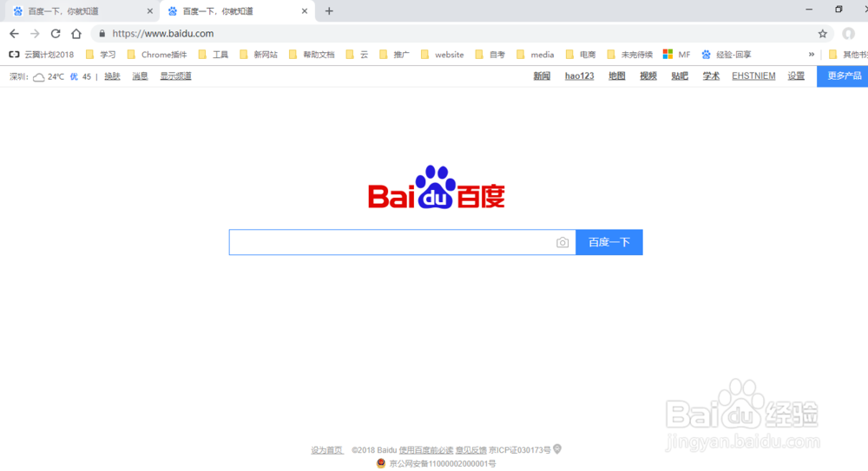Open the media bookmark folder
Screen dimensions: 868x471
(x=535, y=55)
